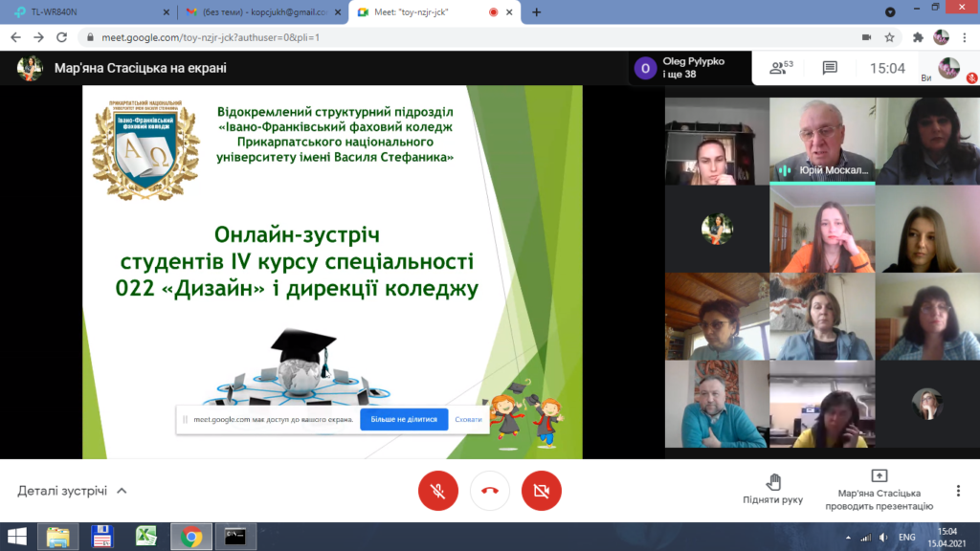Open the meeting chat panel

coord(830,68)
